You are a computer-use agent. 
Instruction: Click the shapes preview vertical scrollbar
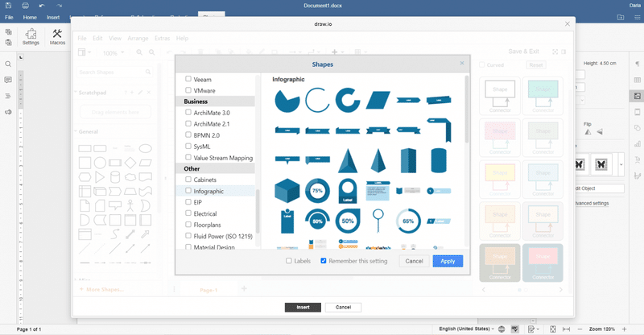466,110
